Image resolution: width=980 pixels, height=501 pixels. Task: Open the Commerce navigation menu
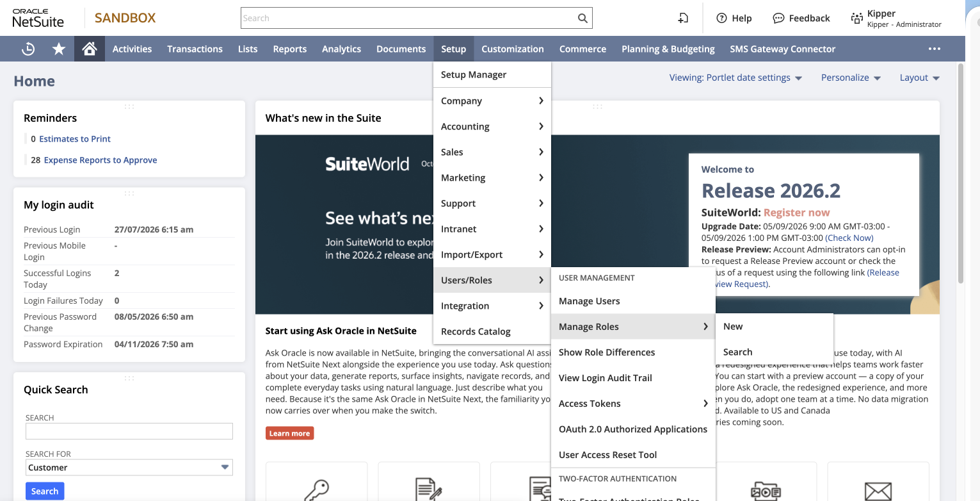tap(582, 49)
